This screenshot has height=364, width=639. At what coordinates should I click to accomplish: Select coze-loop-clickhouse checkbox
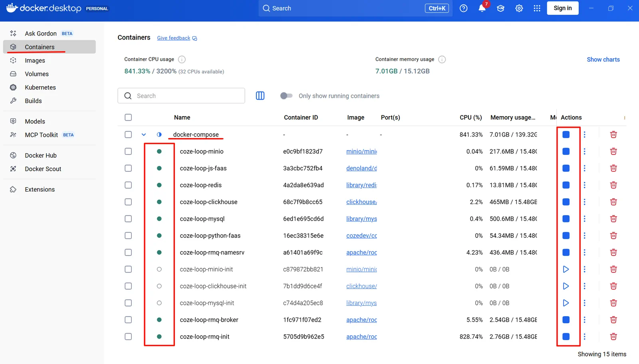tap(128, 202)
